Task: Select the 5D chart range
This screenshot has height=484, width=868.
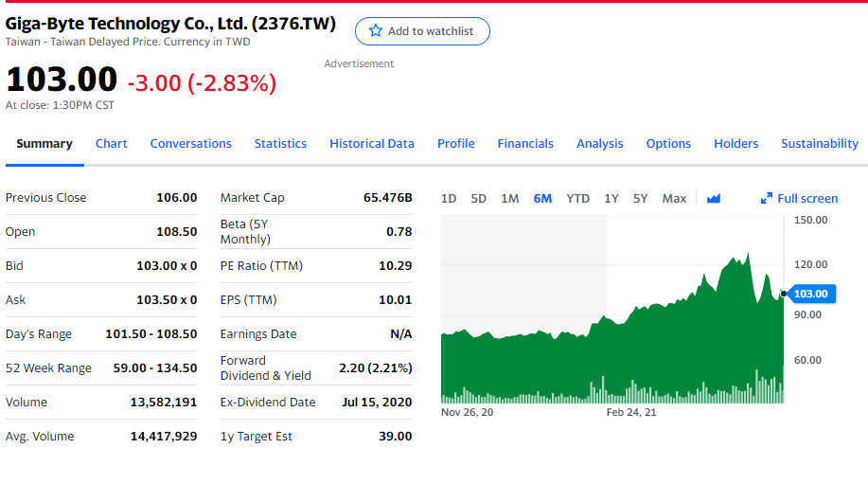Action: pos(478,198)
